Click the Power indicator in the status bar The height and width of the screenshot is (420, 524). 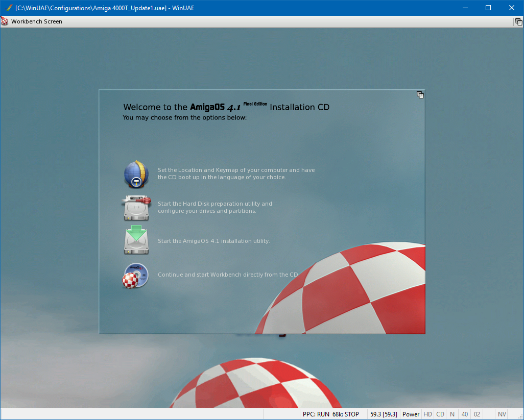(411, 414)
